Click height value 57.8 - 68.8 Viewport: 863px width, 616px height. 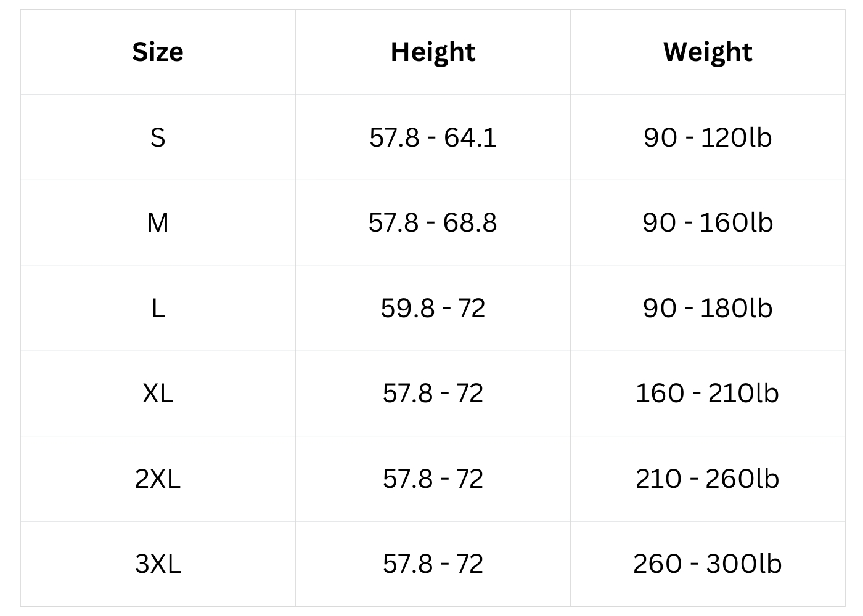click(x=433, y=222)
